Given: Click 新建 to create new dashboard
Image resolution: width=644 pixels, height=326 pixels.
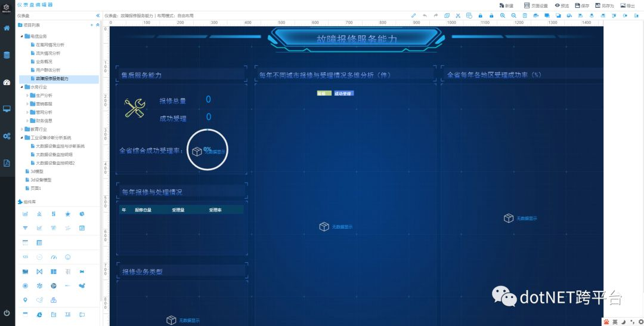Looking at the screenshot, I should [506, 5].
